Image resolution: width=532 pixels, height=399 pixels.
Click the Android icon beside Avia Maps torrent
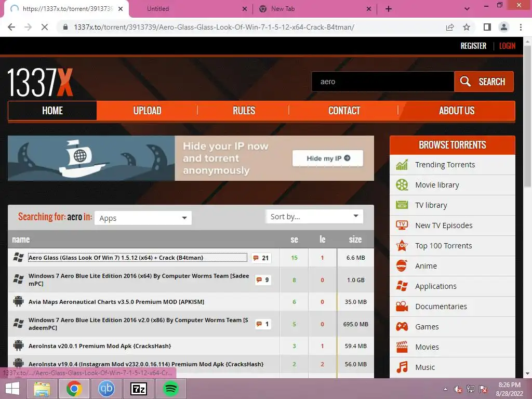pyautogui.click(x=18, y=301)
